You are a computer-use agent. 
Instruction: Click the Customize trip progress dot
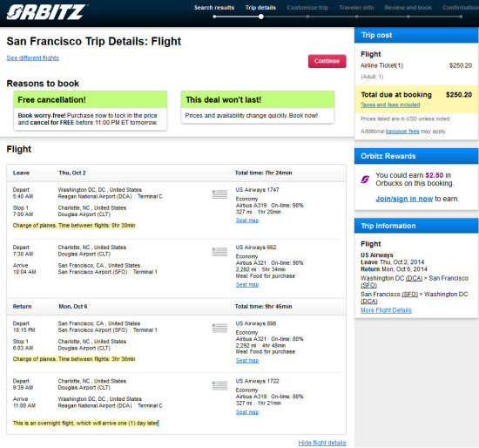coord(307,17)
